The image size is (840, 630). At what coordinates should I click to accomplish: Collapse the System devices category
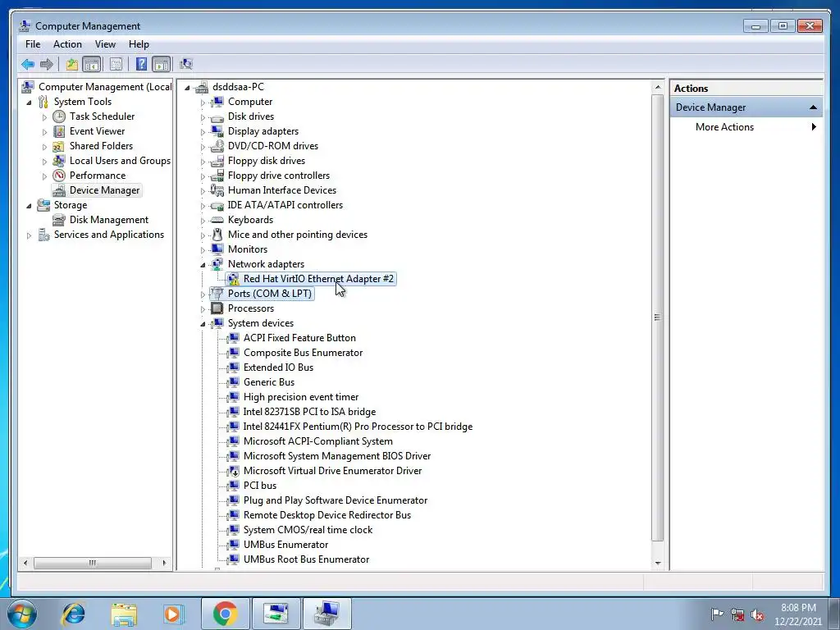[x=203, y=323]
